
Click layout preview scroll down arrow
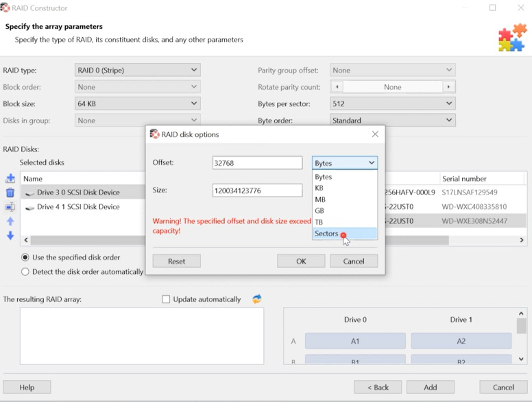pyautogui.click(x=521, y=359)
